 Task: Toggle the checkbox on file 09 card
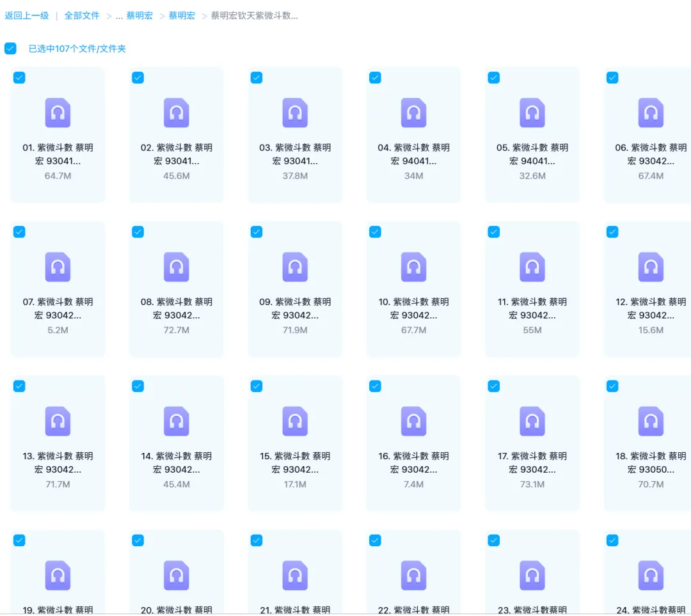click(x=257, y=232)
